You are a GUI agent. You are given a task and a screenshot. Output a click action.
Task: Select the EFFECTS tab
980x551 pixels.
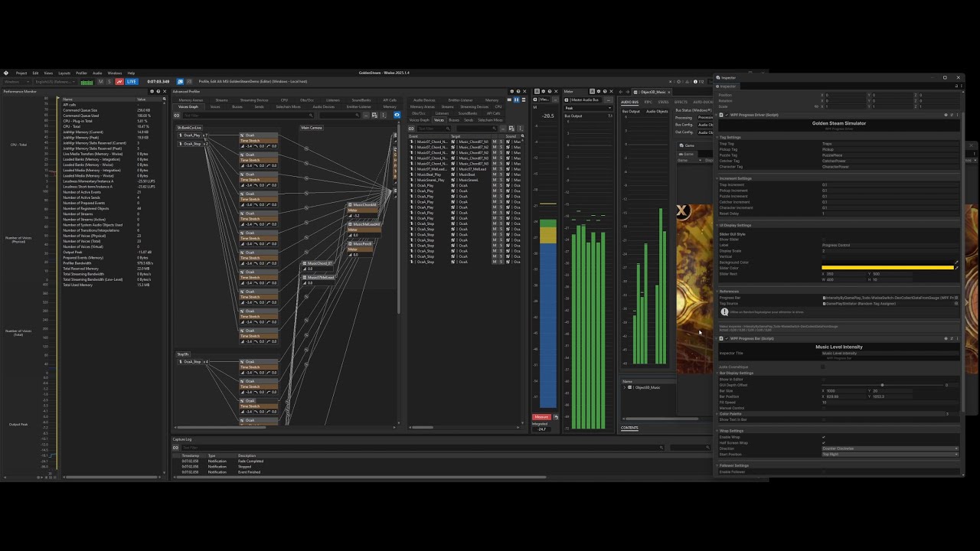(x=681, y=102)
